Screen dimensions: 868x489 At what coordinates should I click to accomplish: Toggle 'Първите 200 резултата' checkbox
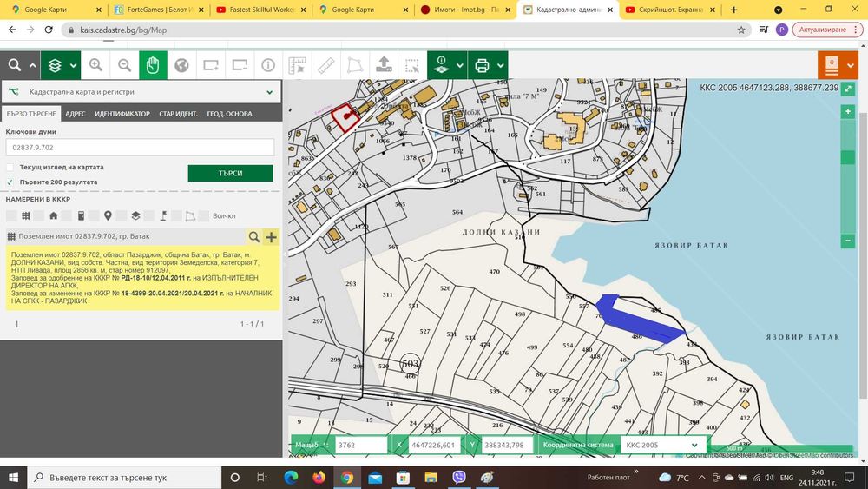[10, 182]
